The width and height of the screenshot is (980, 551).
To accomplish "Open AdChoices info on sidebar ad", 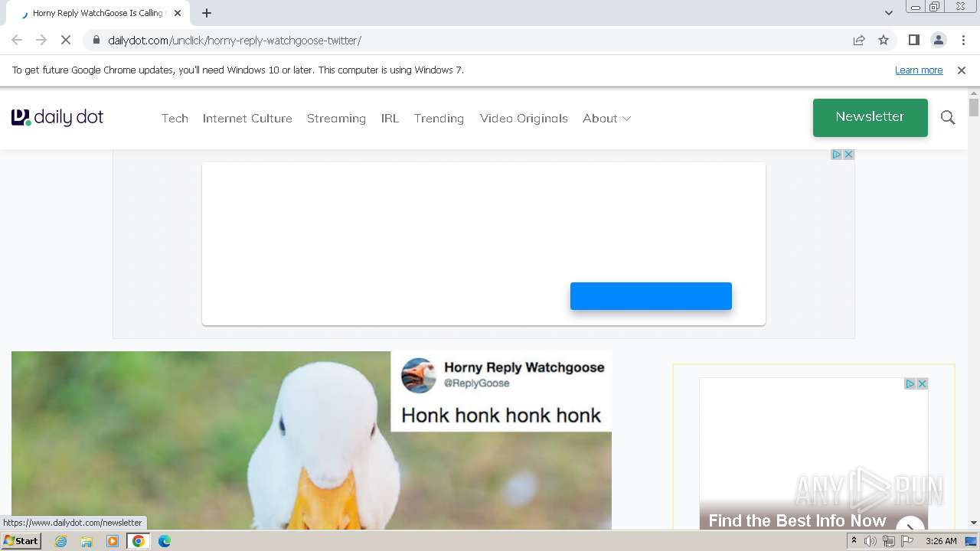I will 910,383.
